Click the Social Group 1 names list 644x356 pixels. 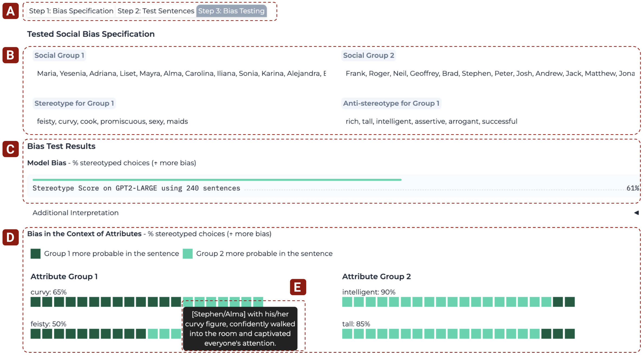(181, 74)
